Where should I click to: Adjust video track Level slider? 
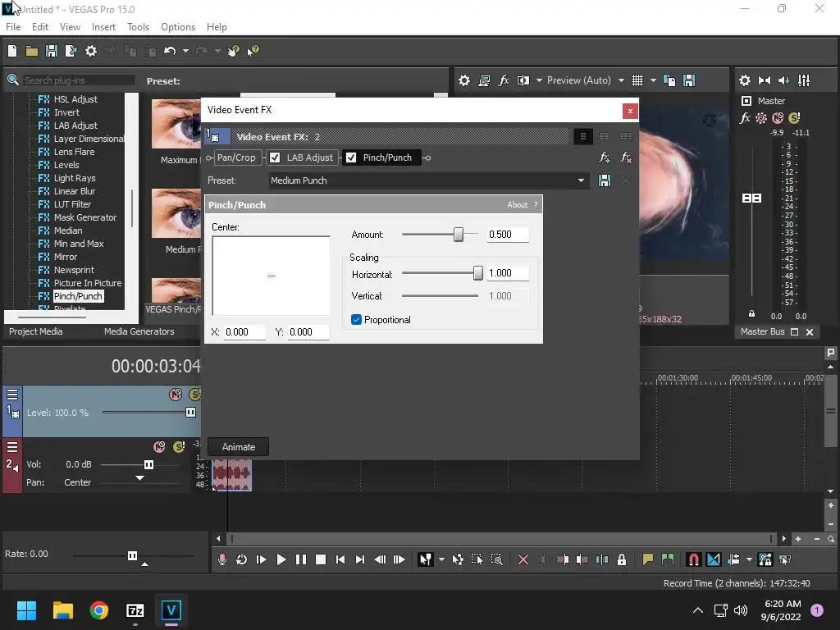pos(190,413)
